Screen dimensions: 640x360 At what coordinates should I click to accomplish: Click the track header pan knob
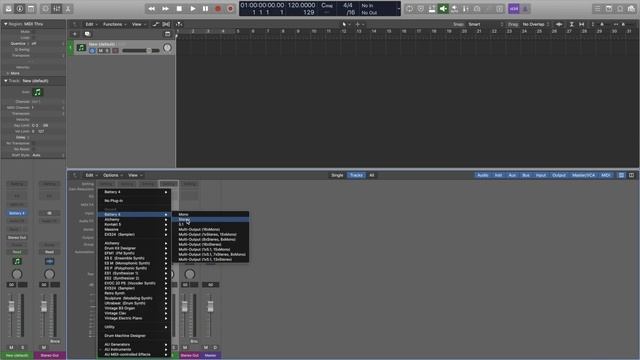coord(167,48)
